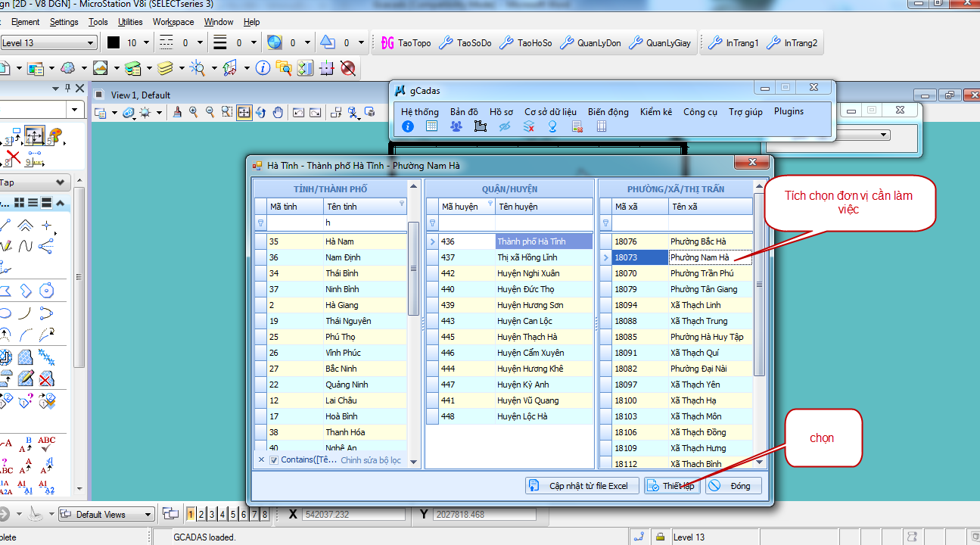
Task: Click the TaoTopo tool button
Action: click(x=406, y=43)
